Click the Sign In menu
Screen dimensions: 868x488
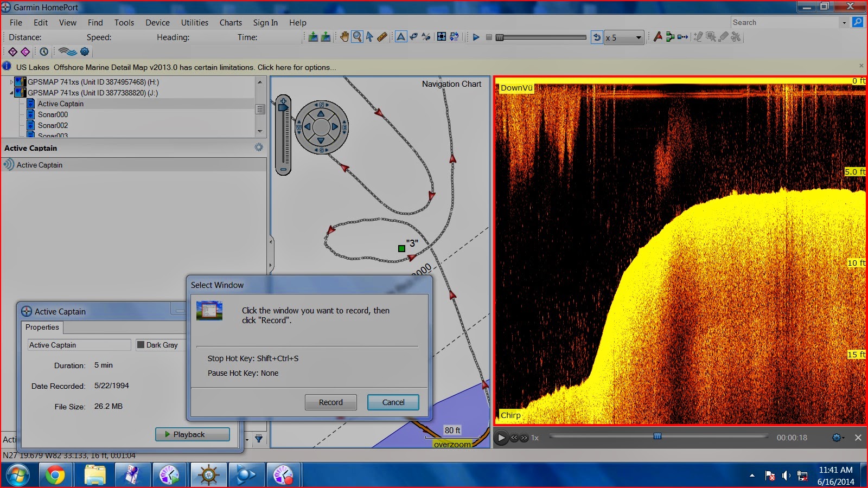pos(265,22)
